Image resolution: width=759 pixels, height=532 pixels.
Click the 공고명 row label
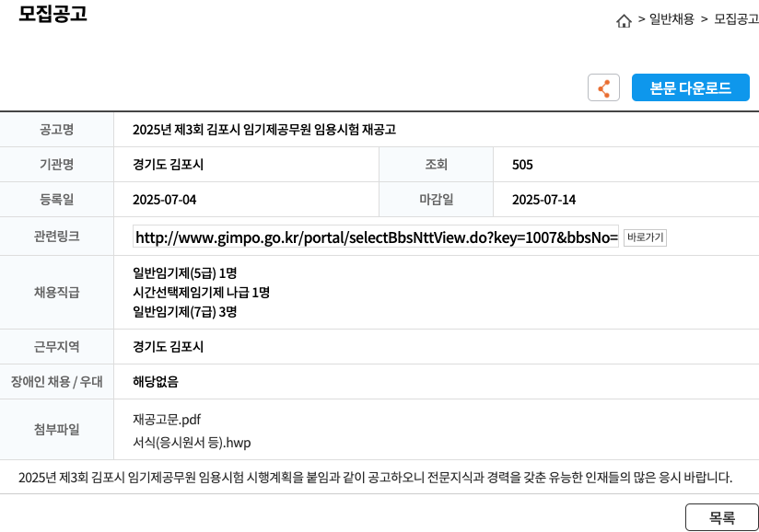click(x=56, y=130)
